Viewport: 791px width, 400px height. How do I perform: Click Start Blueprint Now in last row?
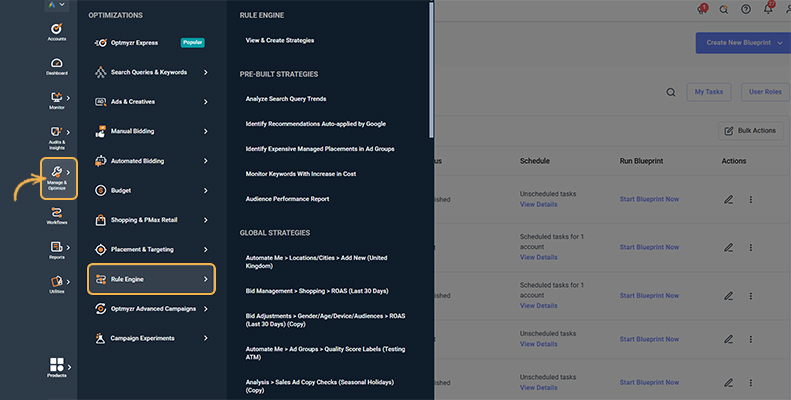click(649, 382)
